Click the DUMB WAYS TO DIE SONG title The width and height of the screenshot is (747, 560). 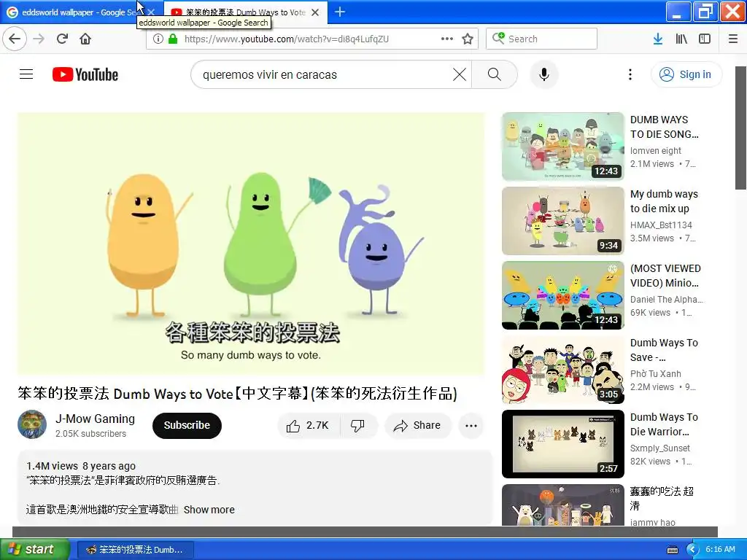click(665, 127)
